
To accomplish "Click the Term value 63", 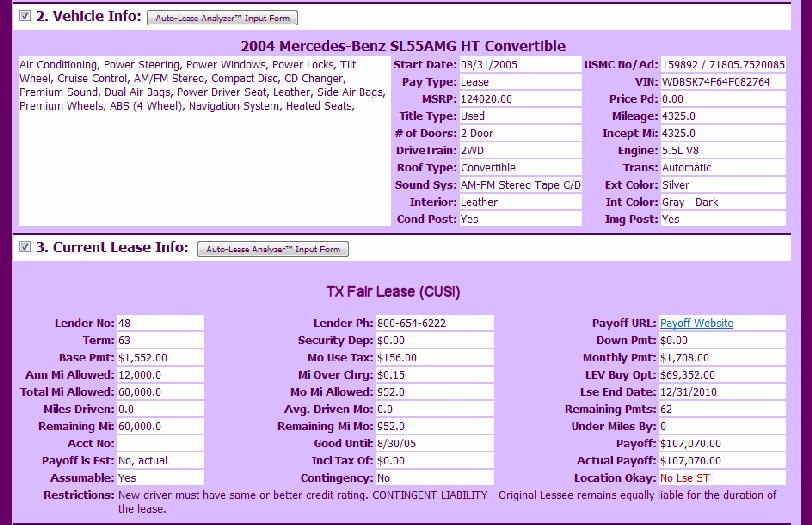I will 160,340.
